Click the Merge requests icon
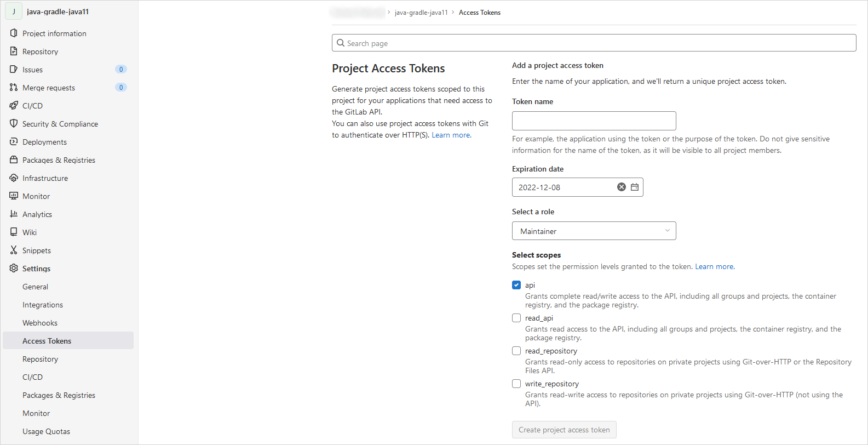868x445 pixels. click(14, 88)
